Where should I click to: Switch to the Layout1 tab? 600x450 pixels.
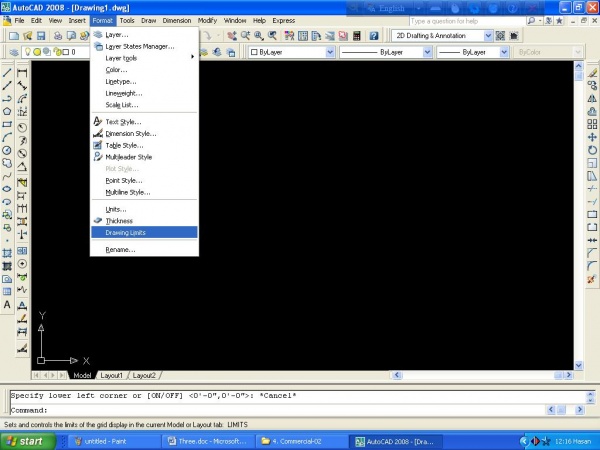(111, 375)
